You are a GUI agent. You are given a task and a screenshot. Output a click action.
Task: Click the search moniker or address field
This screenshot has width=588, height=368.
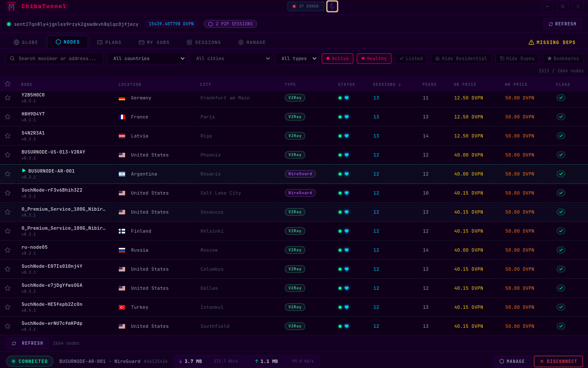[x=55, y=58]
